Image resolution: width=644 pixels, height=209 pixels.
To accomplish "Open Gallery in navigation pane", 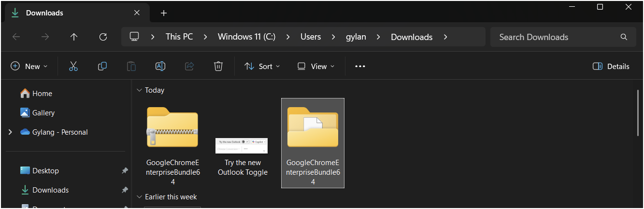I will click(x=38, y=112).
